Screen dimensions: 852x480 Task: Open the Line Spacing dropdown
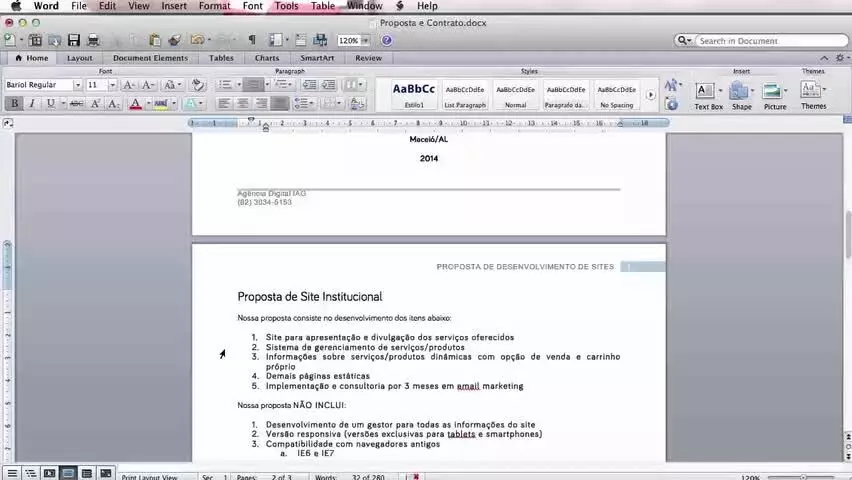[304, 103]
